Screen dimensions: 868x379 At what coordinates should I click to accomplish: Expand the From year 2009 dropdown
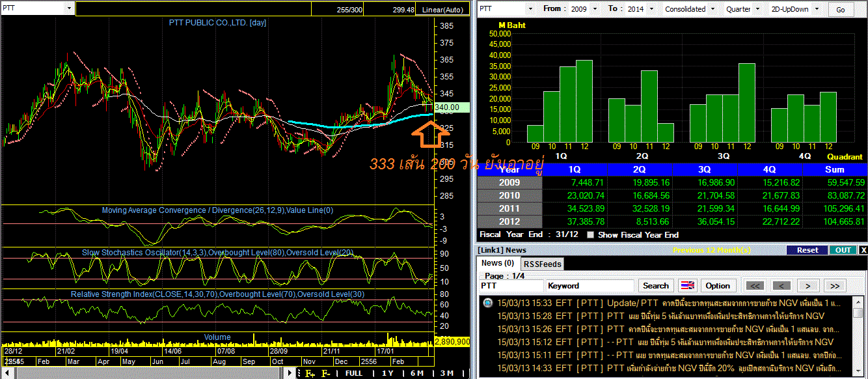(594, 9)
